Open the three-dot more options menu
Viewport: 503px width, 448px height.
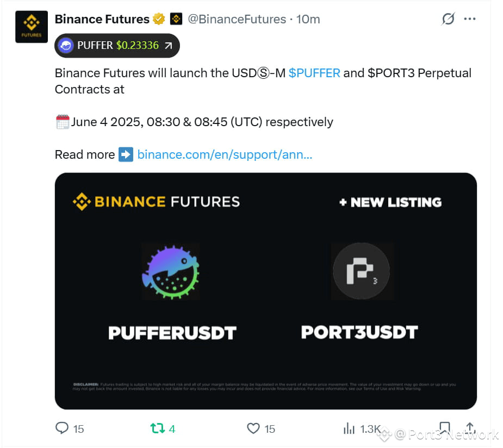coord(470,18)
